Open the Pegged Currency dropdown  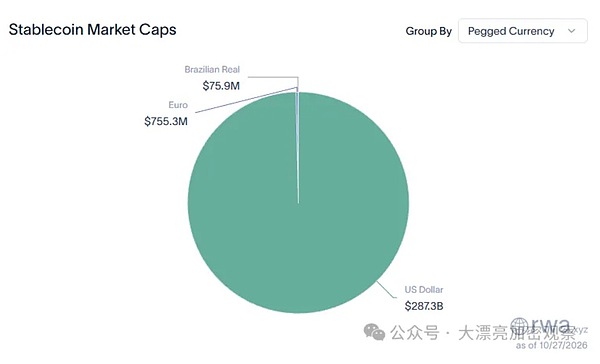(522, 31)
